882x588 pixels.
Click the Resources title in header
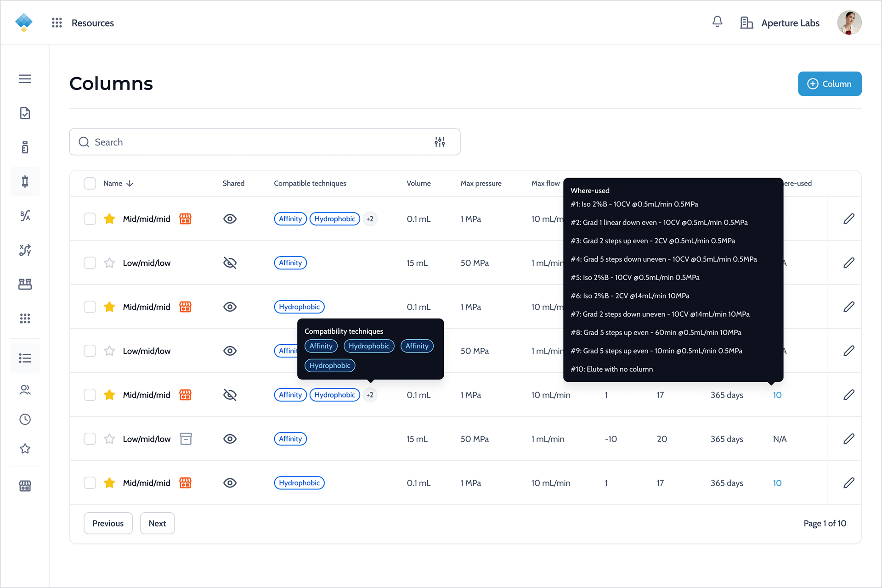coord(92,23)
